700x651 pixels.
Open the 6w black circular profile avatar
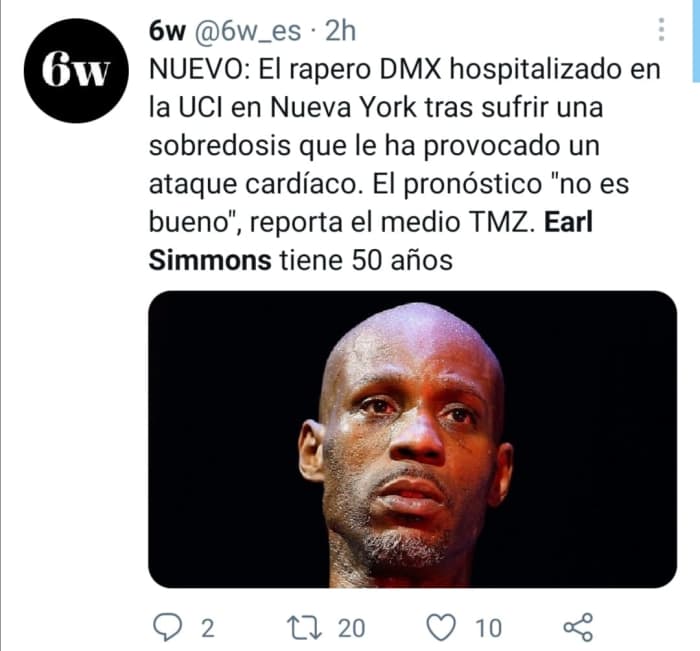pos(76,71)
